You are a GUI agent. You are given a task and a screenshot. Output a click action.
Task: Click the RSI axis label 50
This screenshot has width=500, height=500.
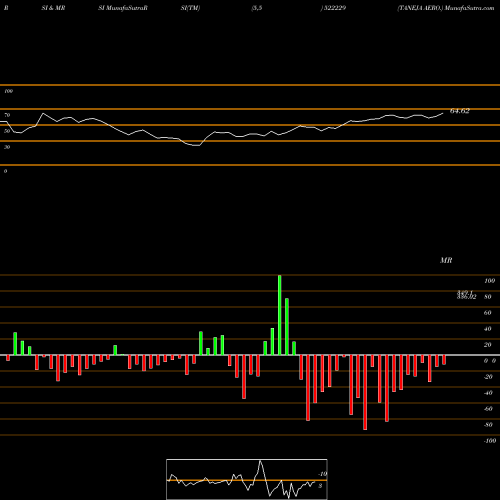pos(7,131)
